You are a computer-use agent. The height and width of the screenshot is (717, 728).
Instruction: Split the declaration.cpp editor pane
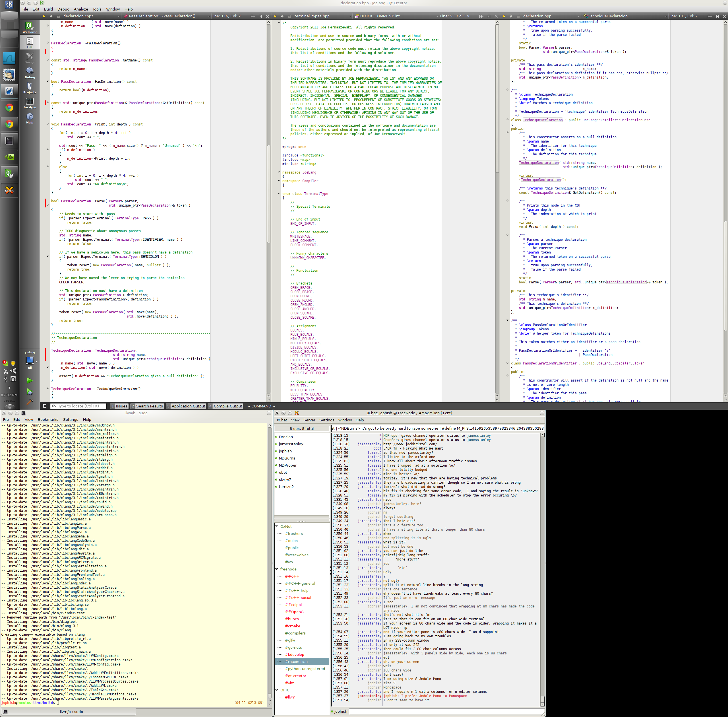[253, 16]
